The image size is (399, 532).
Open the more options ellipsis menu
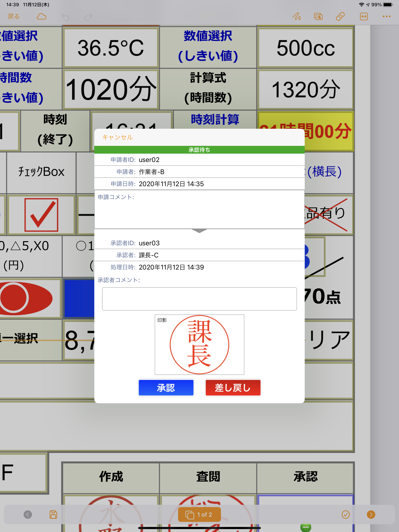click(387, 16)
